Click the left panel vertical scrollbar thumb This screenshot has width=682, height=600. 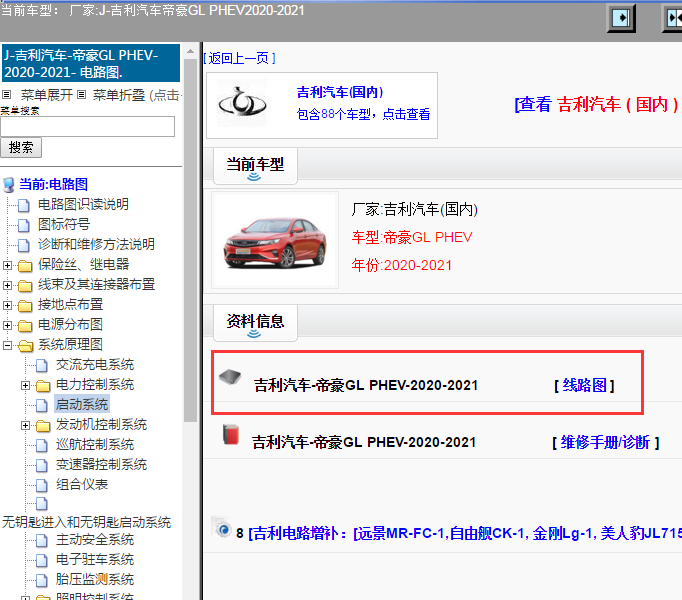[190, 240]
